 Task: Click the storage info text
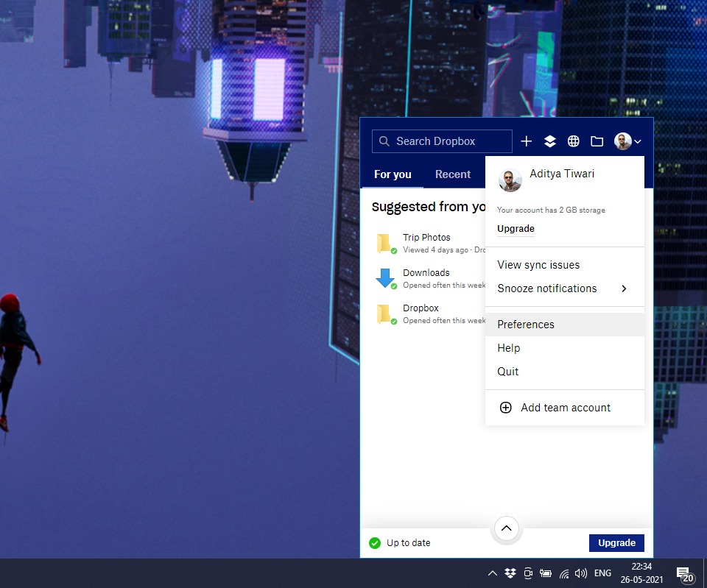[x=551, y=210]
